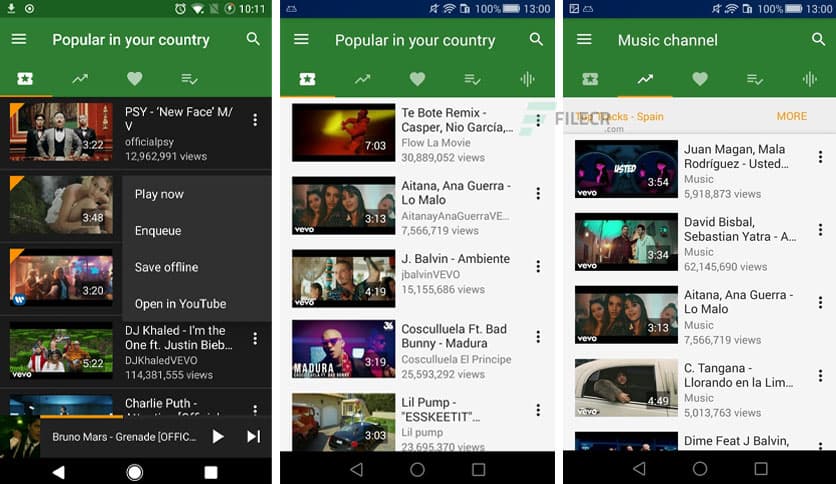Tap back button in Music channel screen
Screen dimensions: 836x484
click(x=639, y=469)
